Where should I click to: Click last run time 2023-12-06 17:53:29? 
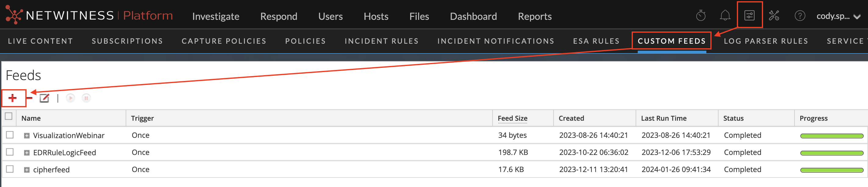pyautogui.click(x=676, y=152)
